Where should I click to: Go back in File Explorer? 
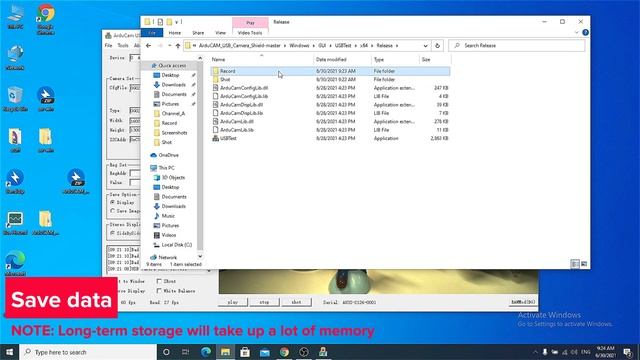click(149, 46)
